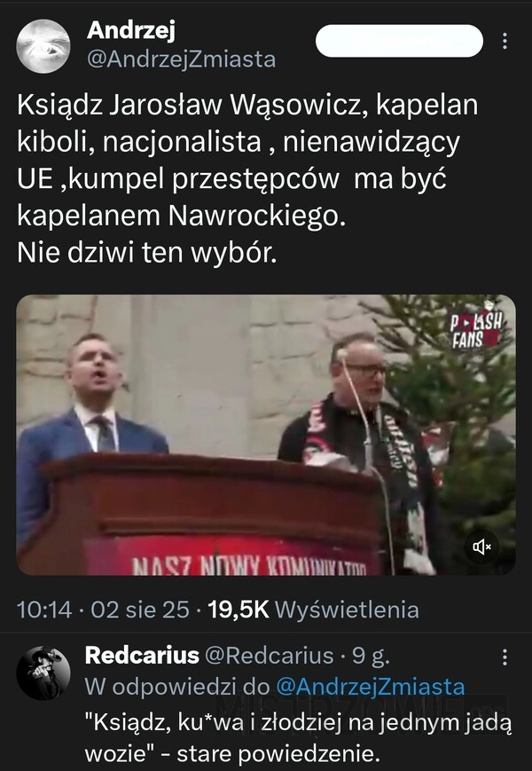Unmute the video with the speaker icon
The height and width of the screenshot is (771, 532).
(481, 547)
